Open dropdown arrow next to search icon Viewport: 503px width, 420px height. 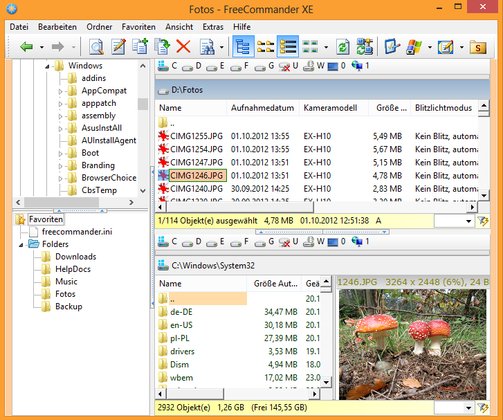[222, 47]
